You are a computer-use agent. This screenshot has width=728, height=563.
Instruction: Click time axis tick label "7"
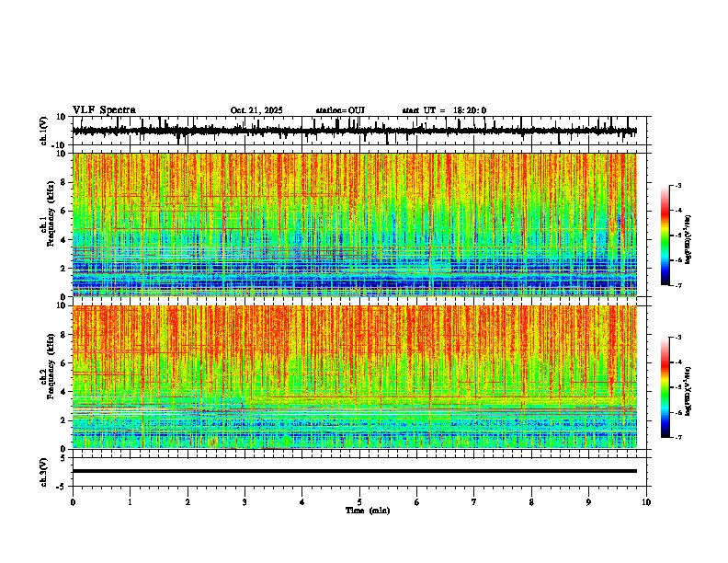pos(474,502)
